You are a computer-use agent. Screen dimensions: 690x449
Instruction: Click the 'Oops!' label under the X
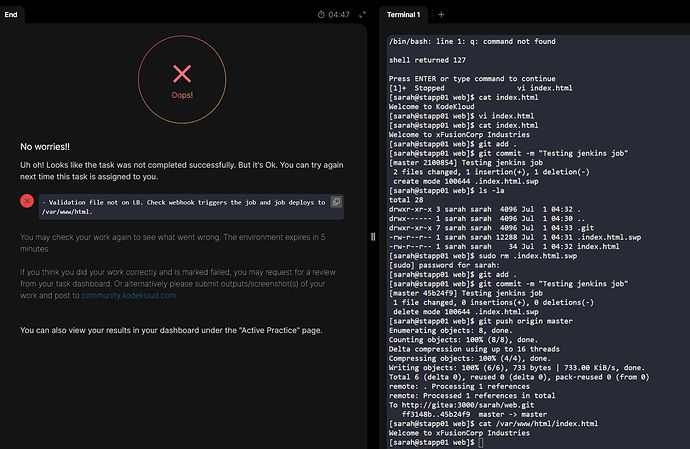(x=182, y=95)
